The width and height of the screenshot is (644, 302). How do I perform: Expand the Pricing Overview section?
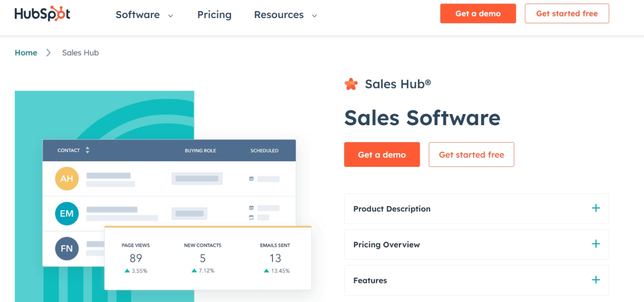596,244
